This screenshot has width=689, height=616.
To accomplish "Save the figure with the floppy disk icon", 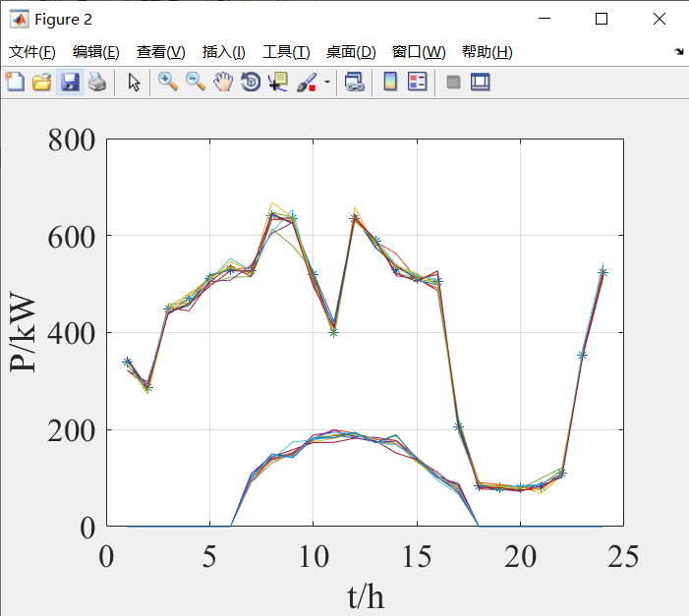I will [x=69, y=83].
